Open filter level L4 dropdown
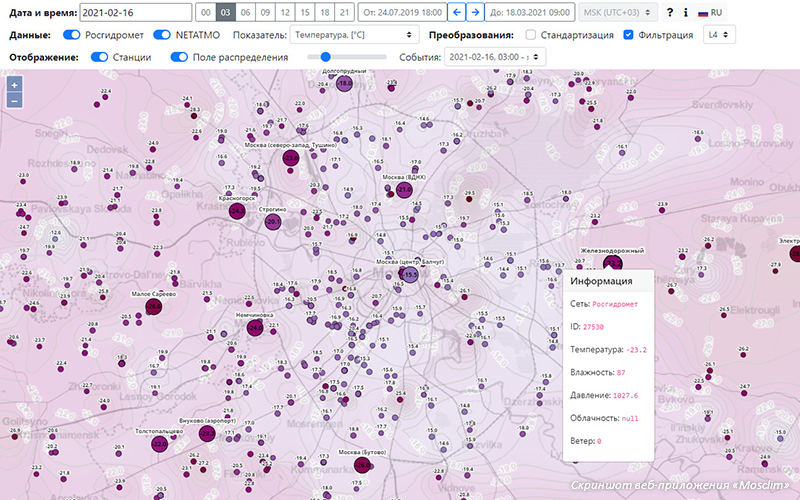Screen dimensions: 800x500 pyautogui.click(x=719, y=35)
